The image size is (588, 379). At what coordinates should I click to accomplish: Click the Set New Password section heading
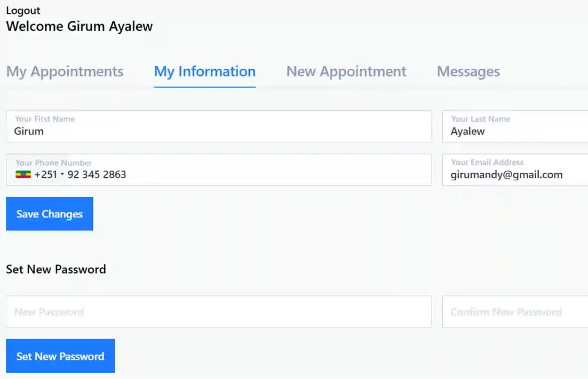tap(56, 269)
